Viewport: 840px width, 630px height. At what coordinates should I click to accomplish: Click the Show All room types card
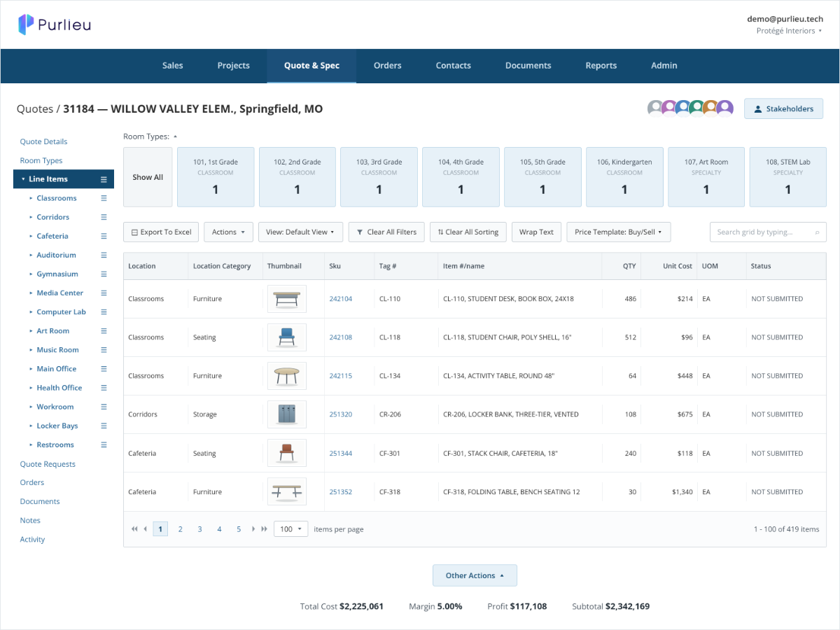(148, 177)
